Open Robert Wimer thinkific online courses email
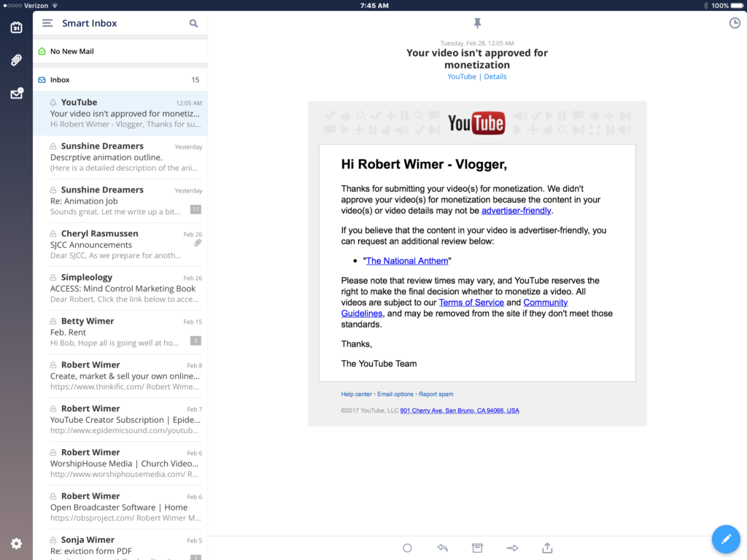The image size is (747, 560). [120, 376]
